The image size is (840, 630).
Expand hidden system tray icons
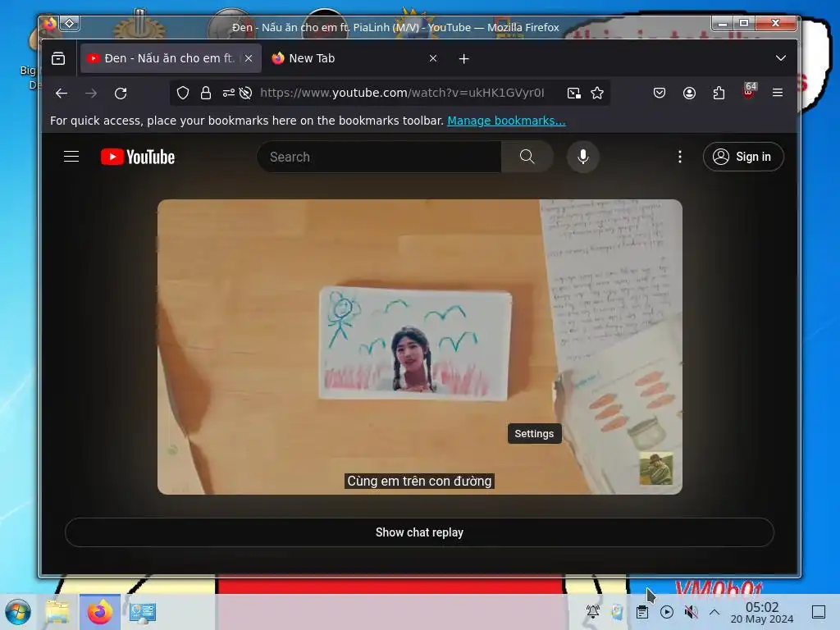point(714,612)
